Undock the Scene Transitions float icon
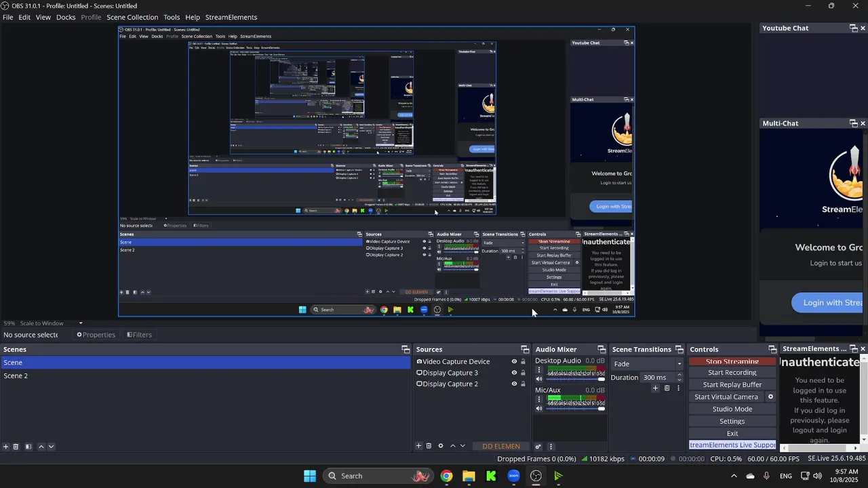 tap(679, 350)
